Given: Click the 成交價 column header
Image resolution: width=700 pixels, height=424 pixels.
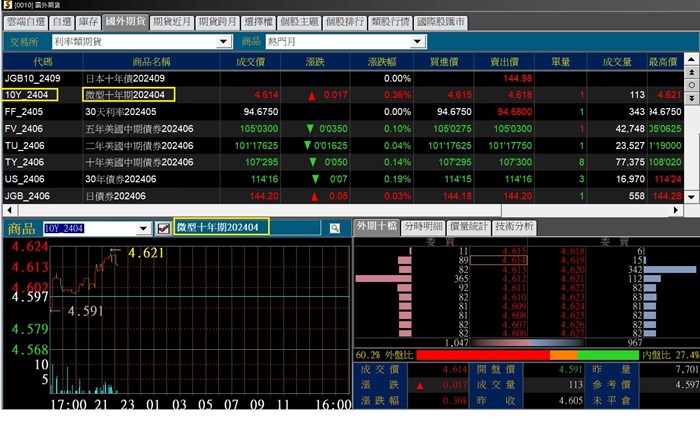Looking at the screenshot, I should 248,62.
